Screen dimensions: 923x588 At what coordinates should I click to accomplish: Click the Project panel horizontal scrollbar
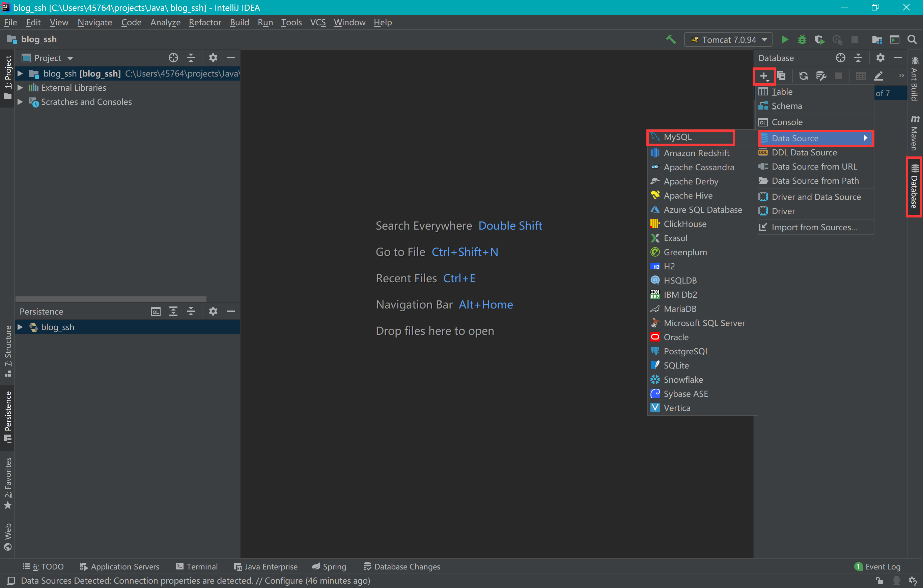coord(111,299)
